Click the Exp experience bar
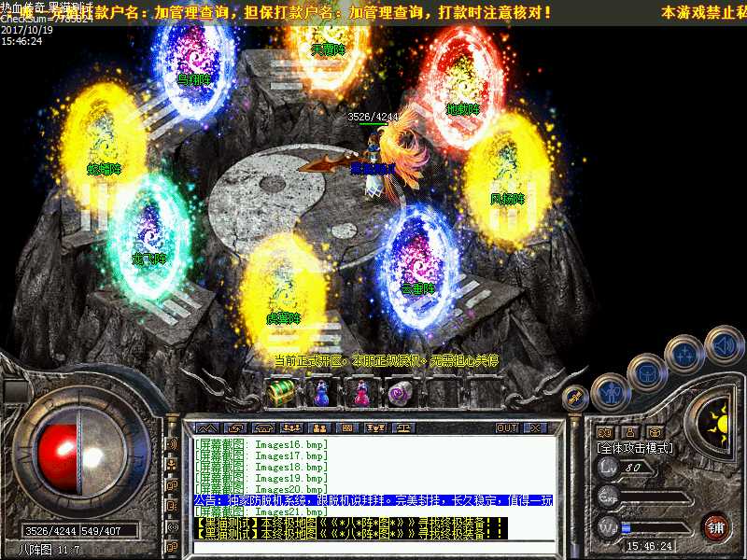747x560 pixels. [655, 498]
